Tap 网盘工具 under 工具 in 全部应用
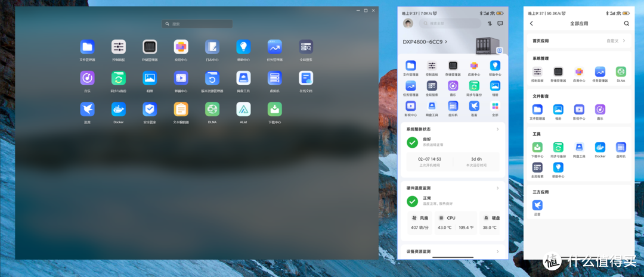The height and width of the screenshot is (277, 644). click(579, 147)
